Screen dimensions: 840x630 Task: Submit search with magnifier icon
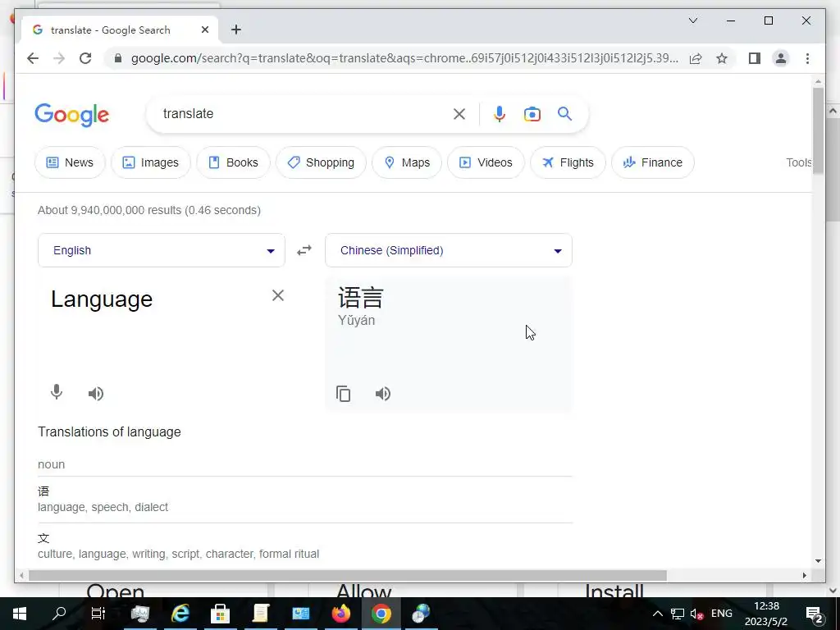click(x=564, y=113)
